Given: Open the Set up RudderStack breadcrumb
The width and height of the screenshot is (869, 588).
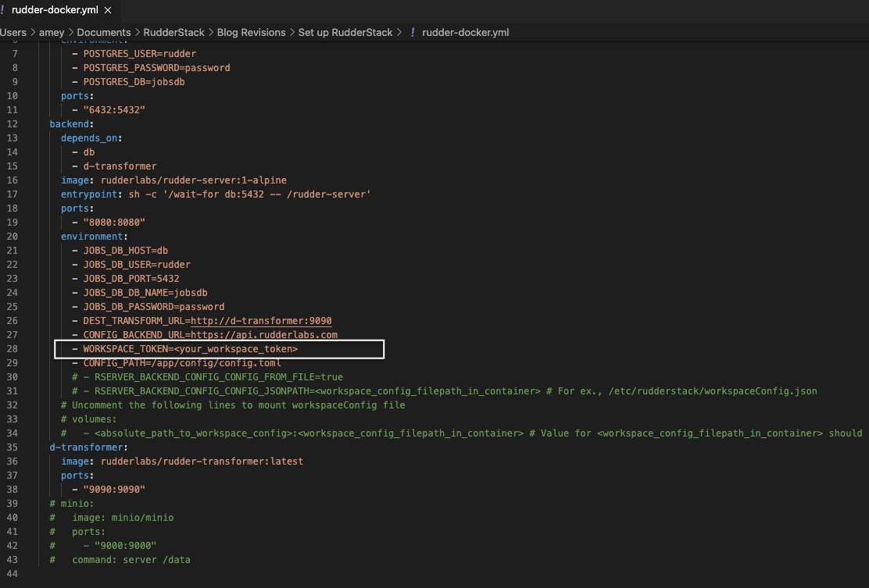Looking at the screenshot, I should [x=347, y=32].
